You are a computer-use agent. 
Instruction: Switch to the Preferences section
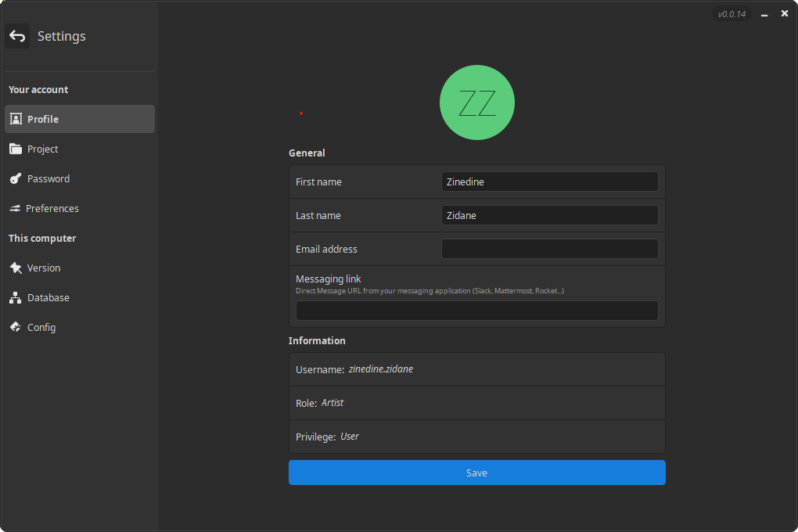(x=52, y=209)
